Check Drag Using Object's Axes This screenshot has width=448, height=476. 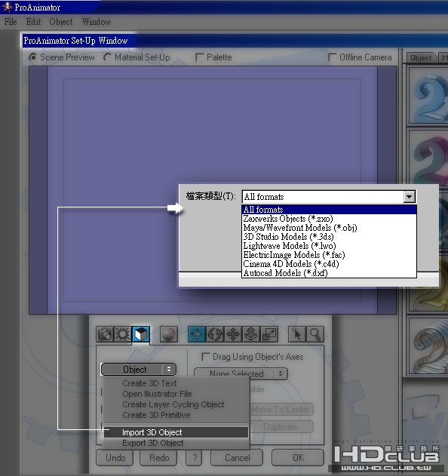pos(205,356)
